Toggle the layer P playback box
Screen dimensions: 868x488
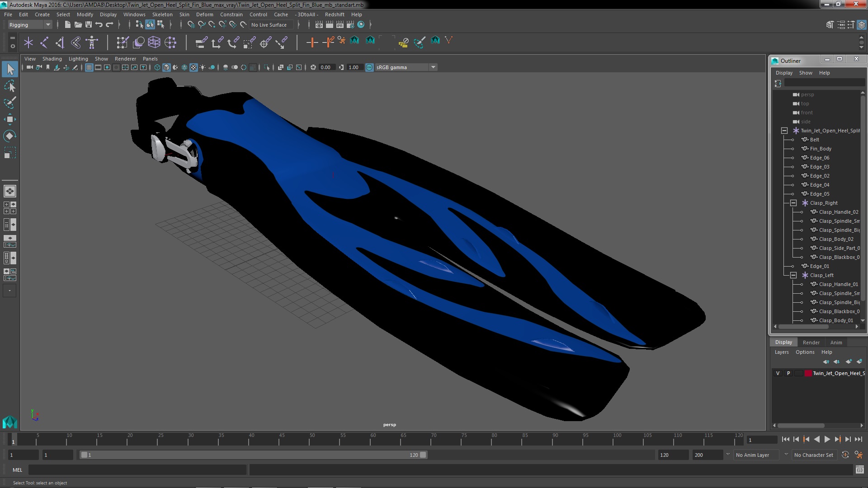pos(788,373)
